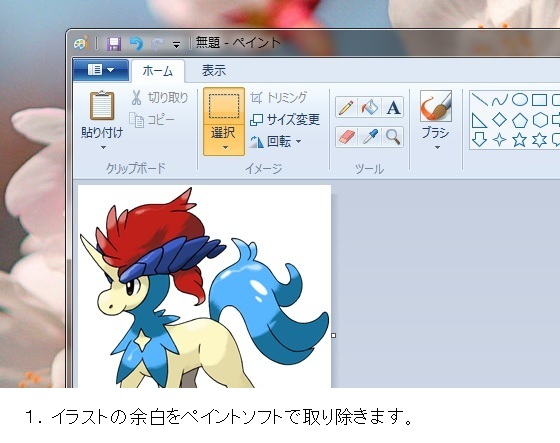
Task: Select the Text tool A icon
Action: pos(393,107)
